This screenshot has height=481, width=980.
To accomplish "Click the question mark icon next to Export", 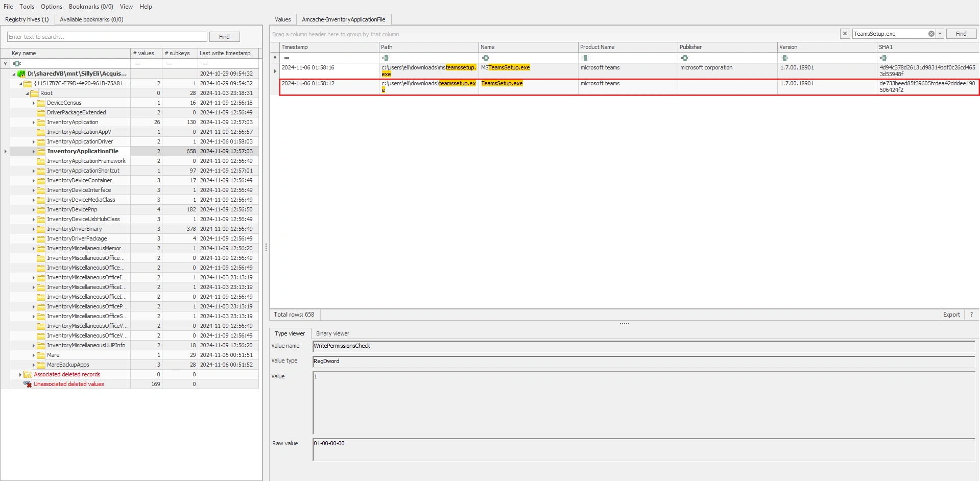I will tap(971, 315).
